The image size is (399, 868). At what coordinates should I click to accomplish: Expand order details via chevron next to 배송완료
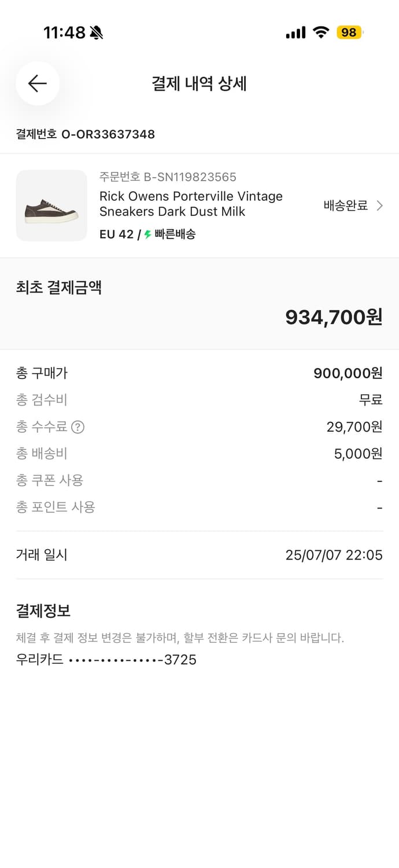click(379, 205)
